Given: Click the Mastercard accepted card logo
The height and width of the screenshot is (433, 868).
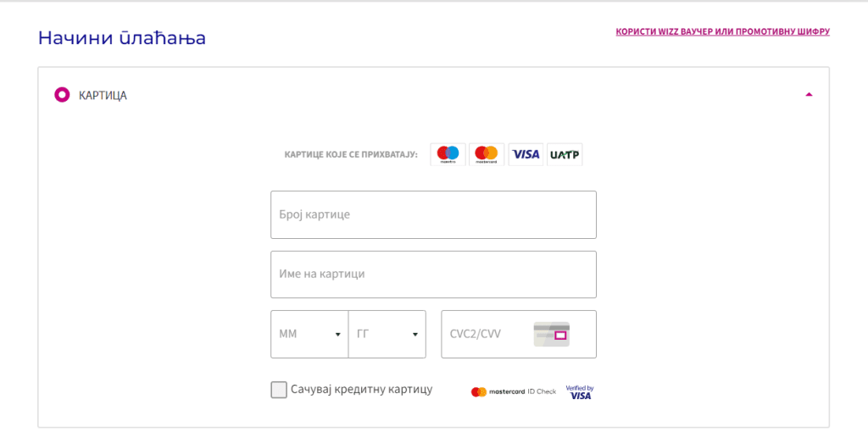Looking at the screenshot, I should (x=487, y=154).
